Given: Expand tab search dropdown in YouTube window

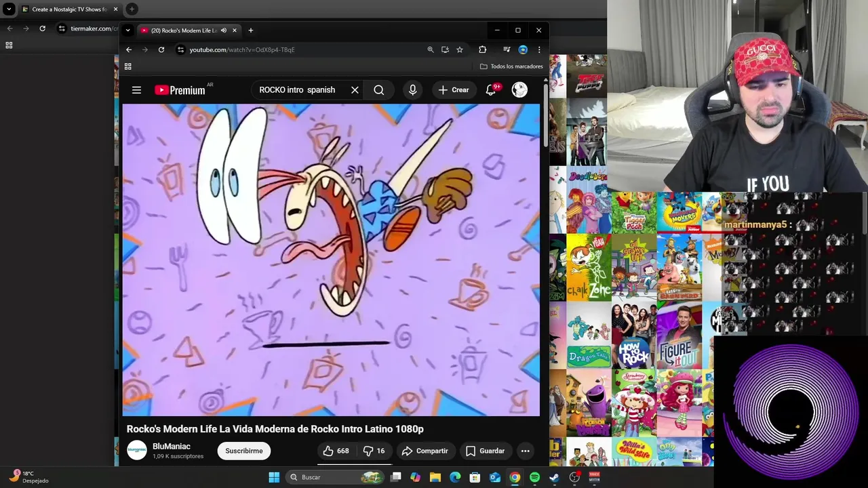Looking at the screenshot, I should (x=127, y=30).
